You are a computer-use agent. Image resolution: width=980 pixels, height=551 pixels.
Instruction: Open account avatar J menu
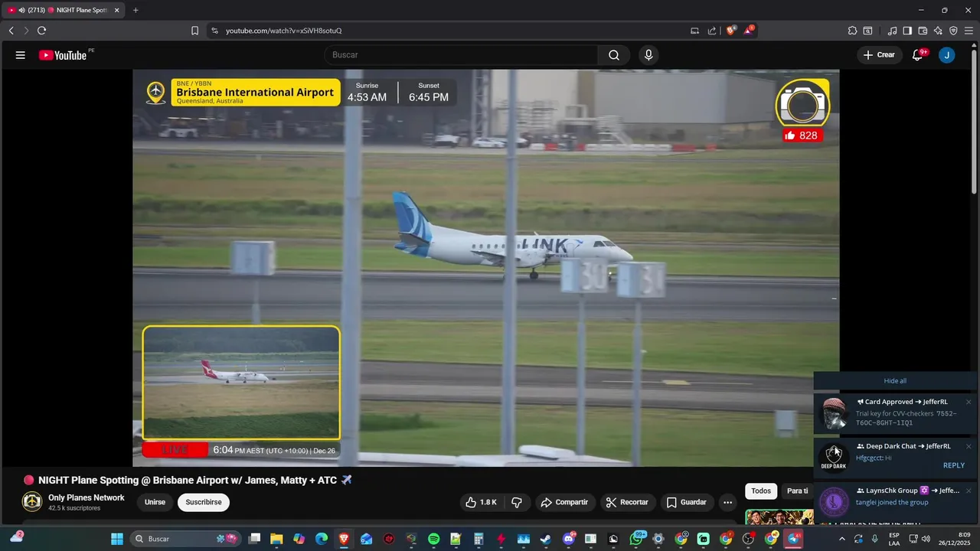(947, 55)
